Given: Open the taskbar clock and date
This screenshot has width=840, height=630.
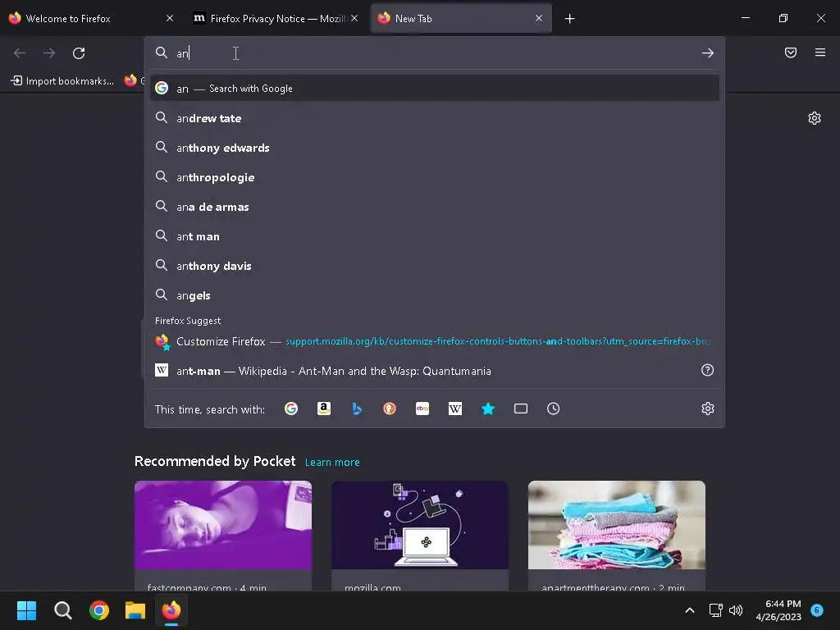Looking at the screenshot, I should click(x=778, y=610).
